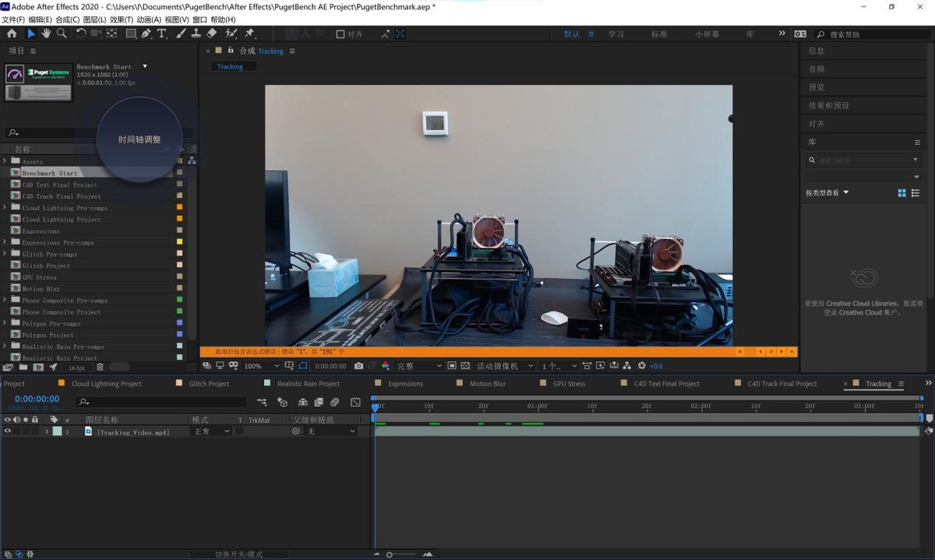Image resolution: width=935 pixels, height=560 pixels.
Task: Select the Roto Brush tool
Action: [231, 33]
